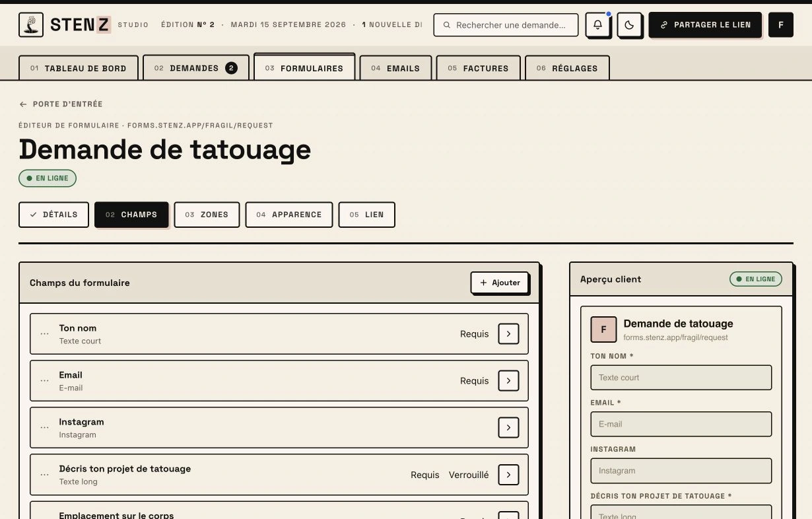Click the search magnifier icon
This screenshot has width=812, height=519.
[447, 25]
